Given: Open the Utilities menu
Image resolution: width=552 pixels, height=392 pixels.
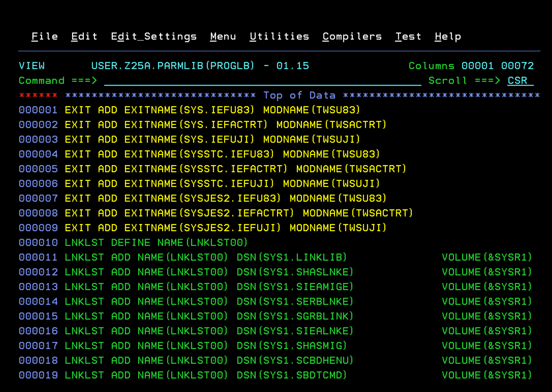Looking at the screenshot, I should pos(279,37).
